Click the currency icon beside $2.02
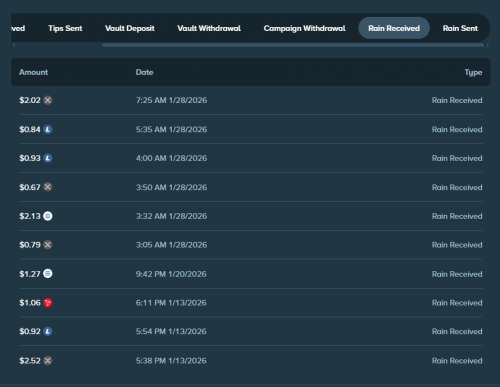This screenshot has height=387, width=500. click(x=48, y=100)
